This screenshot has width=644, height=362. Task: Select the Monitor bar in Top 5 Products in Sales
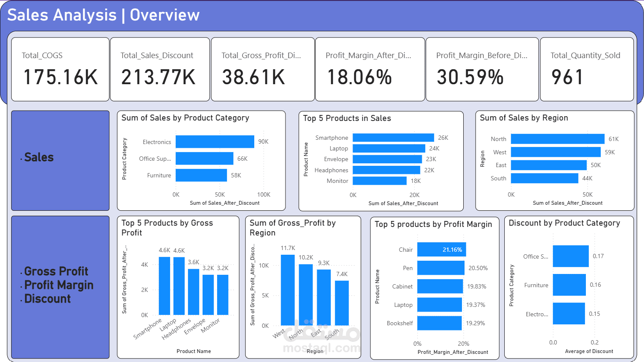point(380,181)
